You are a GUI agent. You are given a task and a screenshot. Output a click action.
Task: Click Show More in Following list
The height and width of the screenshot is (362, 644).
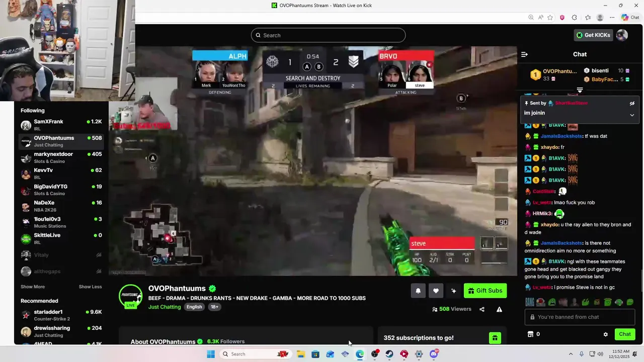[x=33, y=287]
